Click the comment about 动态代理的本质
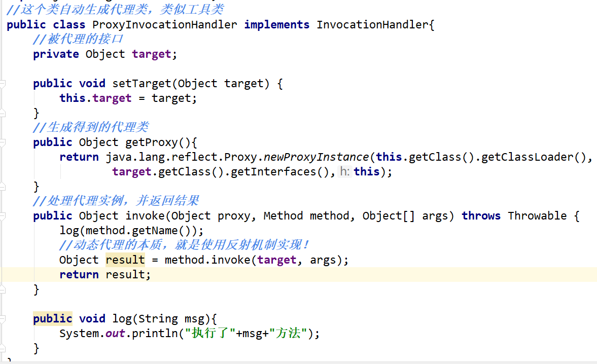The height and width of the screenshot is (364, 597). [x=184, y=245]
